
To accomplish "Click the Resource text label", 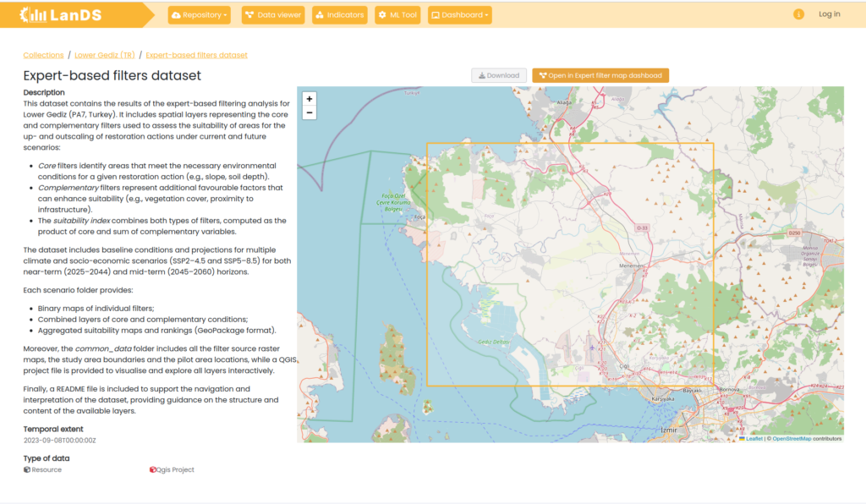I will (x=47, y=470).
